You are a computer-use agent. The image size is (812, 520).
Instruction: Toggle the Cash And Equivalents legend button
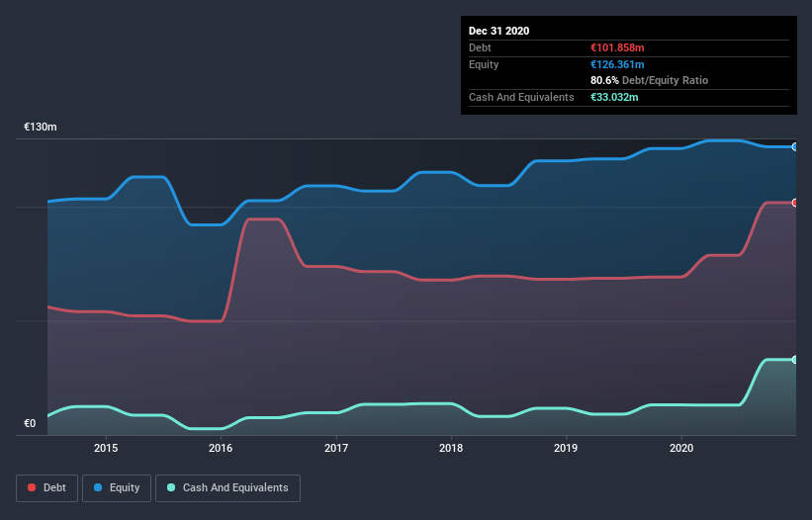[227, 488]
